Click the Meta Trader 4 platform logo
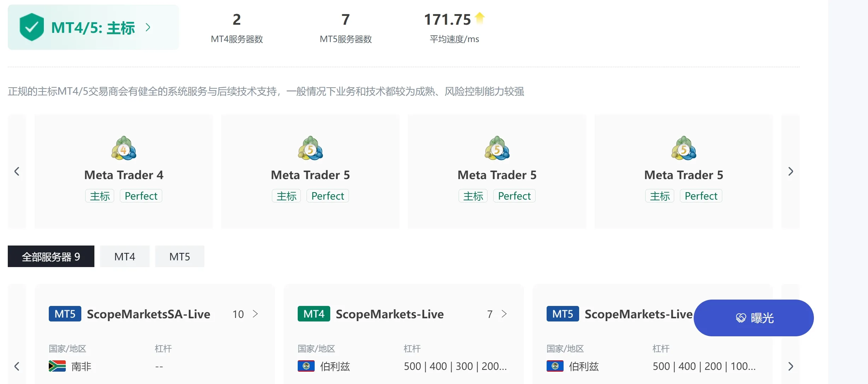Screen dimensions: 868x384 point(124,148)
